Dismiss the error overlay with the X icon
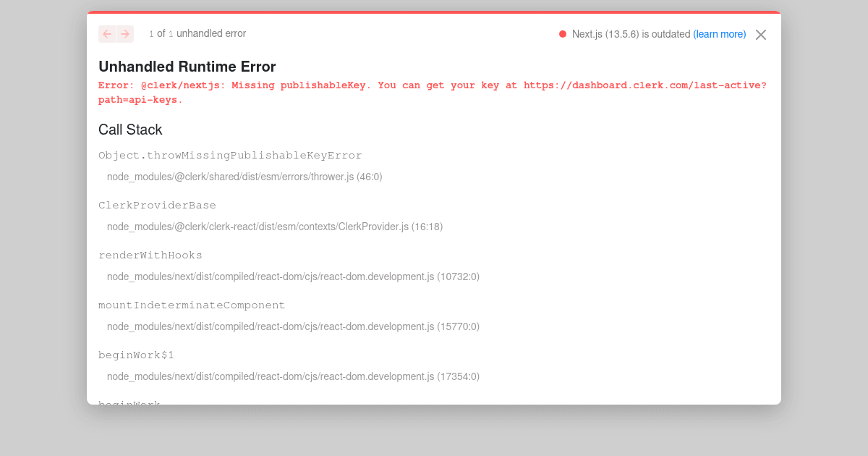 click(x=760, y=34)
